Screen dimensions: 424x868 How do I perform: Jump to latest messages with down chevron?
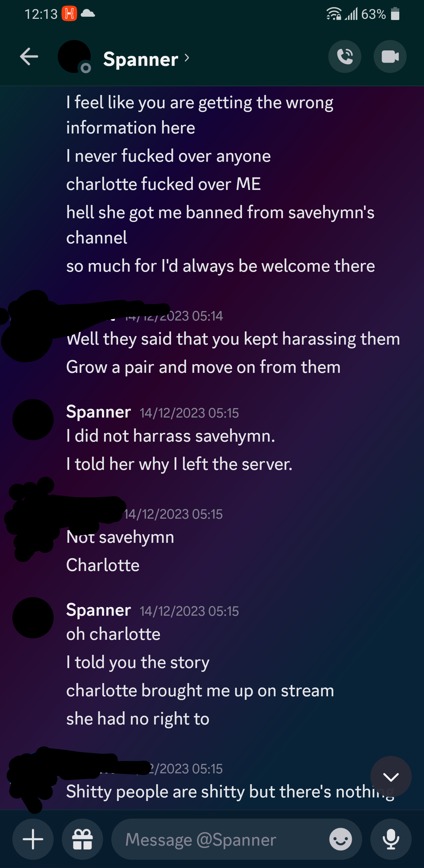click(391, 777)
